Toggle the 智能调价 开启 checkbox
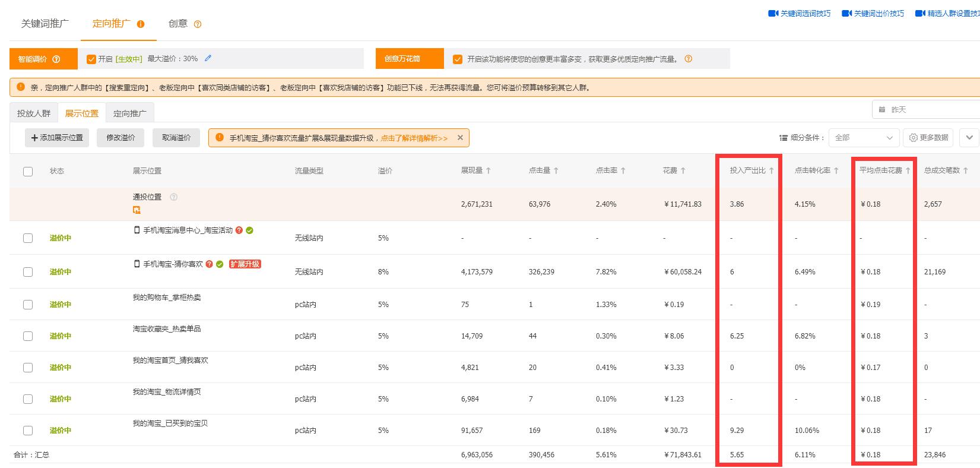Screen dimensions: 980x468 click(91, 59)
